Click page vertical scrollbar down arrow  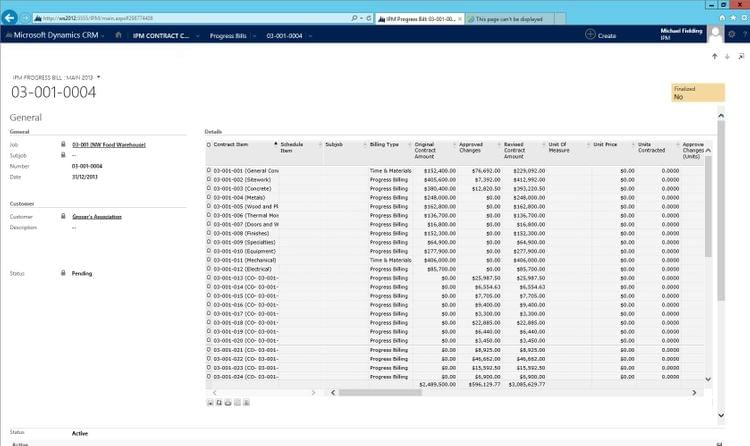click(x=721, y=415)
